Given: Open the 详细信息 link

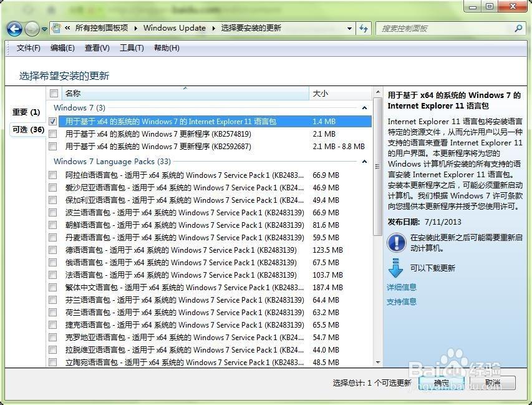Looking at the screenshot, I should point(402,288).
